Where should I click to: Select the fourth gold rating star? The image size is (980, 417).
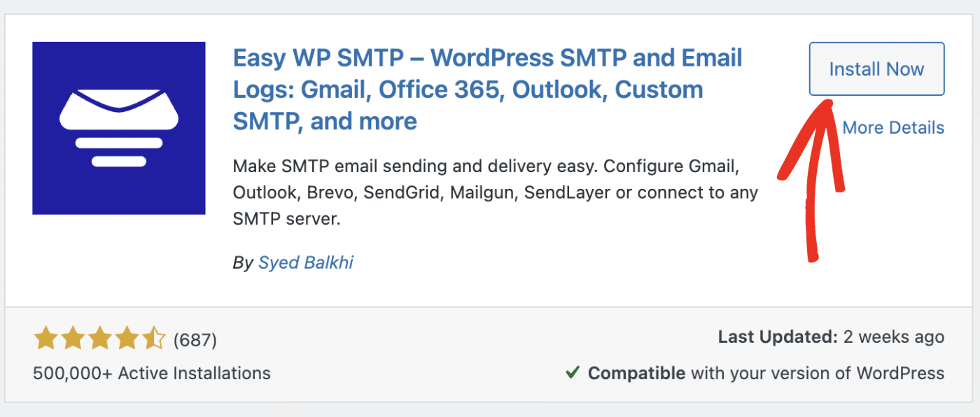127,340
